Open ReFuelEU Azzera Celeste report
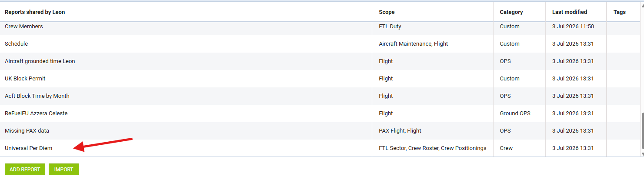Screen dimensions: 644x180 click(x=36, y=113)
